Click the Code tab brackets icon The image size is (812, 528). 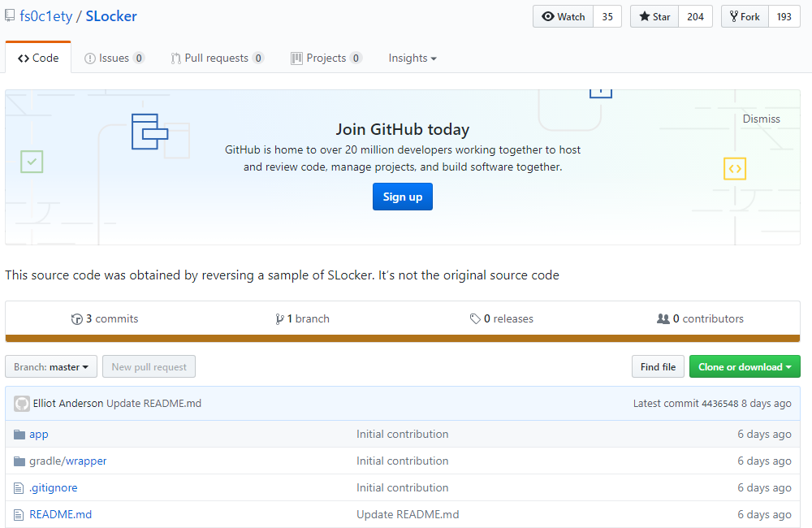(x=24, y=58)
